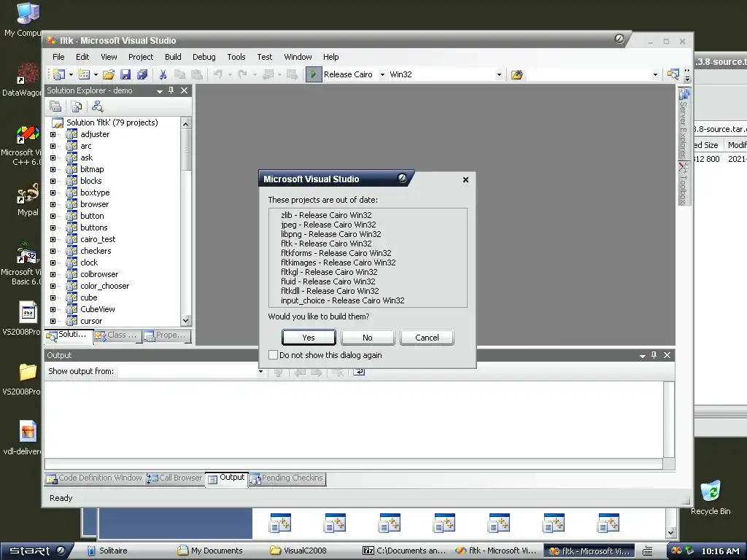This screenshot has width=747, height=560.
Task: Click 'fltkdll - Release Cairo Win32' in the list
Action: (x=330, y=291)
